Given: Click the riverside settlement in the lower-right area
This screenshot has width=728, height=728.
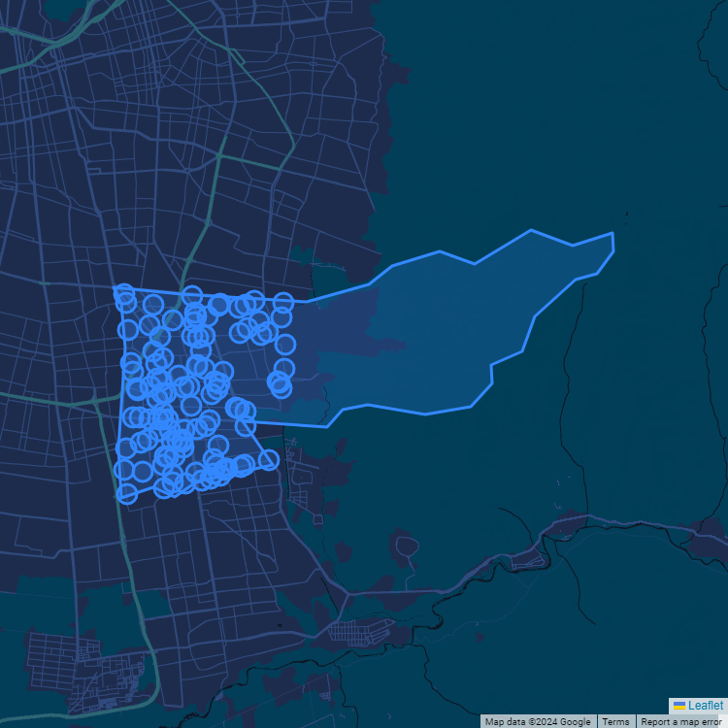Looking at the screenshot, I should [x=529, y=558].
